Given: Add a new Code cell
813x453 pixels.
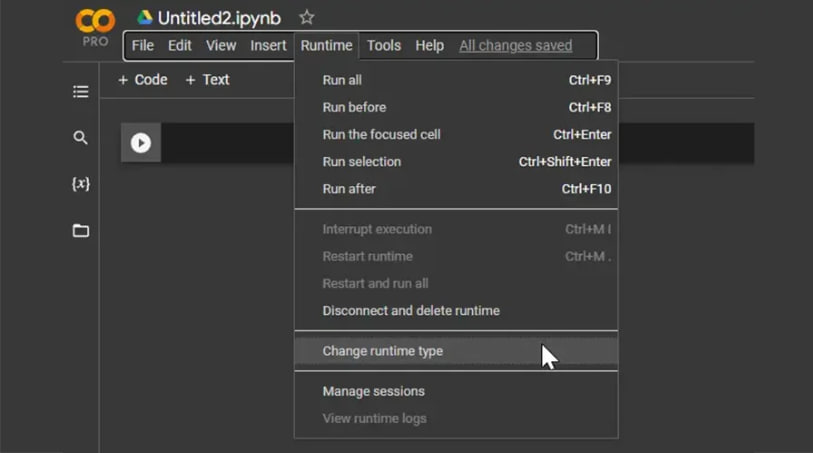Looking at the screenshot, I should 143,80.
